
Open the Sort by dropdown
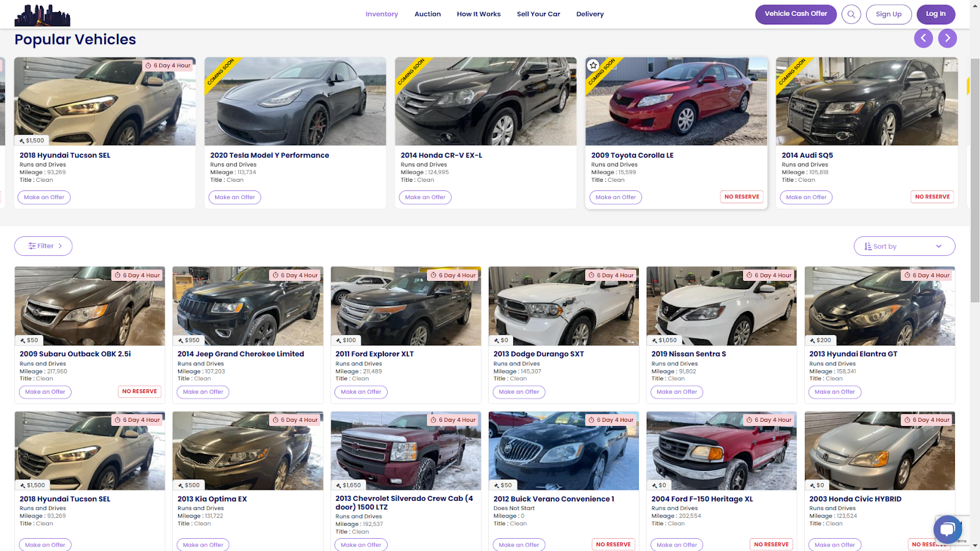pos(903,246)
